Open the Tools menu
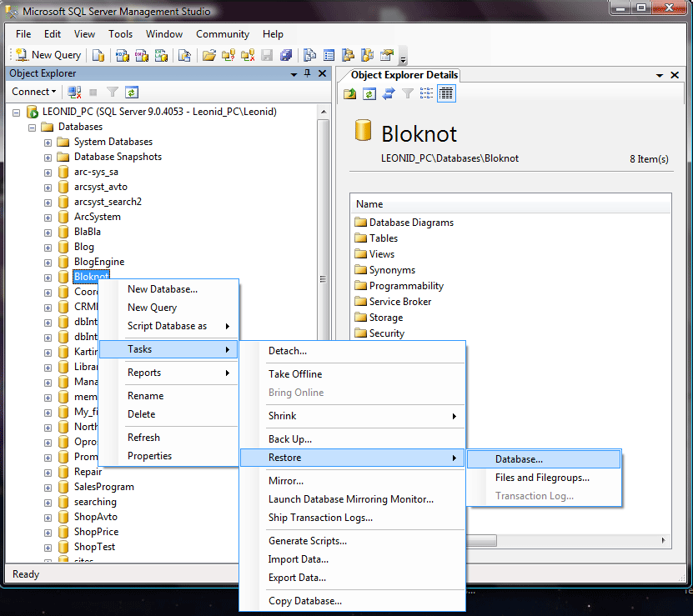 tap(120, 34)
